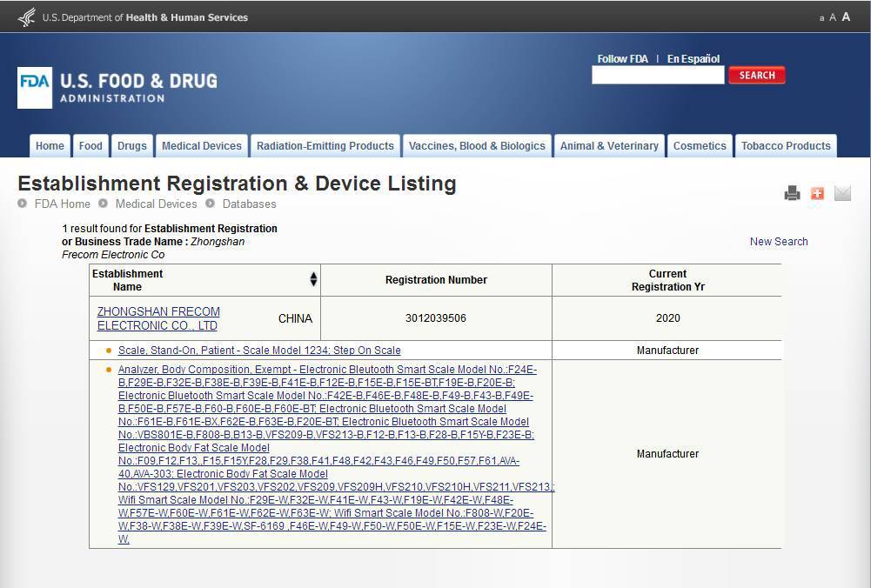Open the Medical Devices tab
The image size is (871, 588).
(x=202, y=145)
